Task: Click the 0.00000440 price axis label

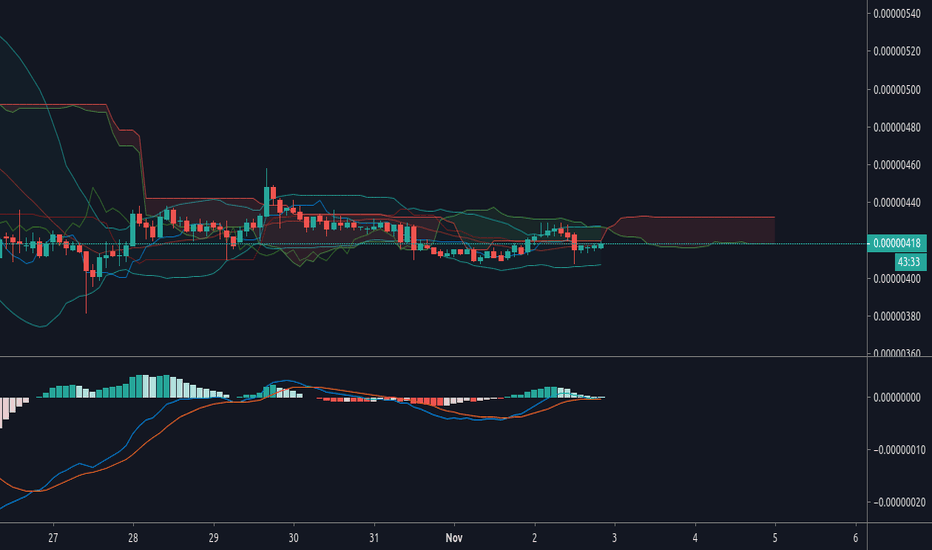Action: 897,203
